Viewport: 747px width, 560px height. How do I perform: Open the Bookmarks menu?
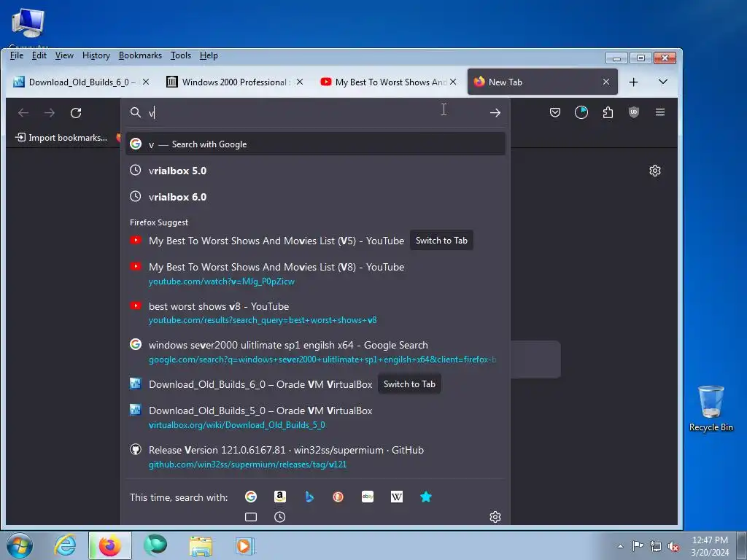140,55
